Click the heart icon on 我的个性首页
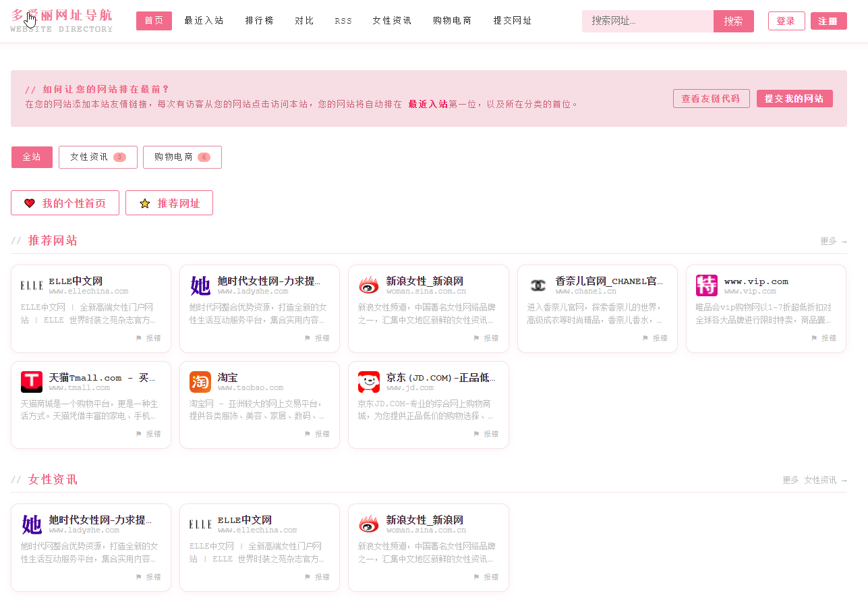This screenshot has height=604, width=868. [x=30, y=203]
